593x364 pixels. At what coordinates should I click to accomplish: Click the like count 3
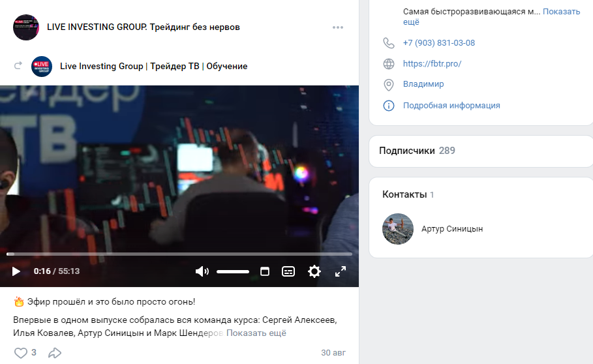tap(34, 353)
